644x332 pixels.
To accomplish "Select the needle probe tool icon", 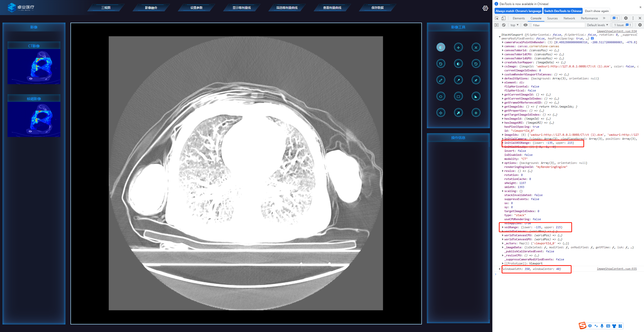I will pos(458,80).
